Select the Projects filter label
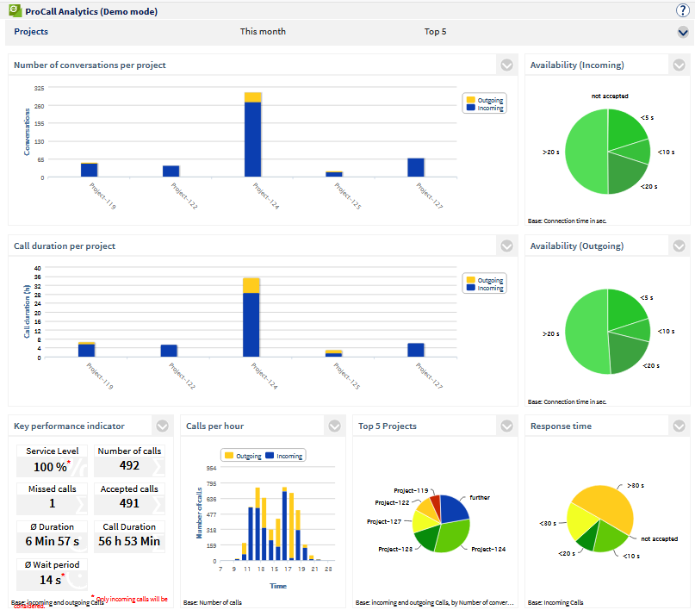Viewport: 695px width, 616px height. click(x=31, y=32)
